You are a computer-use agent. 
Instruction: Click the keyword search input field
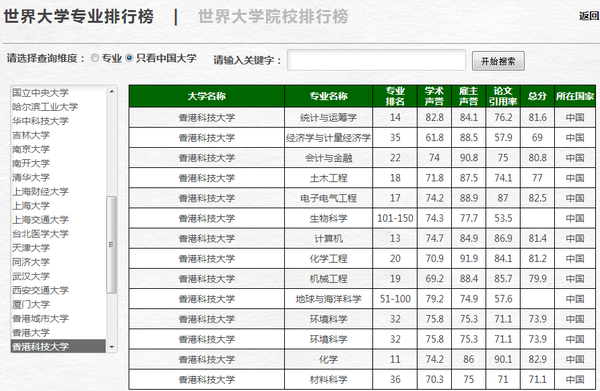click(376, 60)
